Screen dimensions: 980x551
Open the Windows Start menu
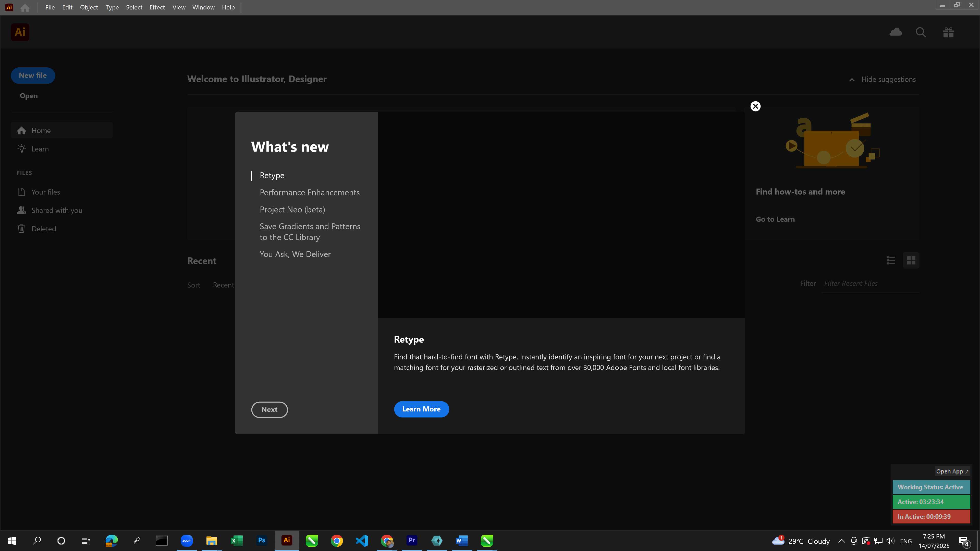[x=12, y=541]
